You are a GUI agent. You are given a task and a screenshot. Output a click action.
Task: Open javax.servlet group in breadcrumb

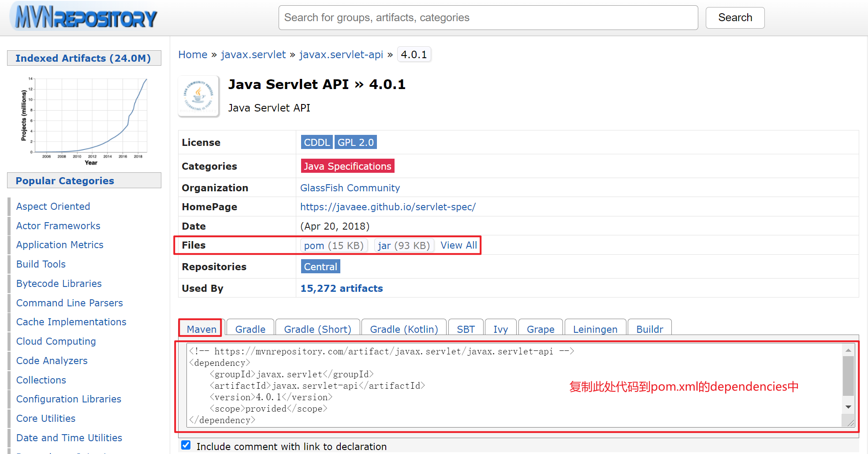click(x=253, y=55)
